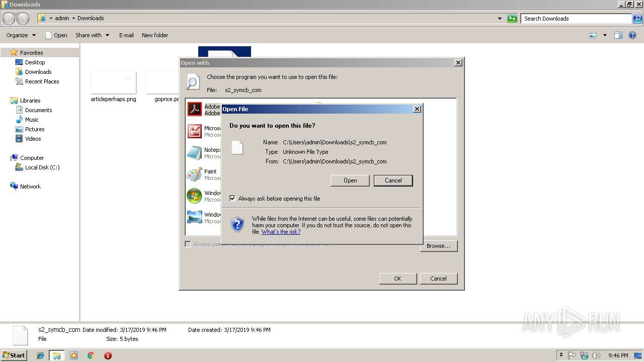
Task: Uncheck Always ask before opening this file
Action: pos(232,199)
